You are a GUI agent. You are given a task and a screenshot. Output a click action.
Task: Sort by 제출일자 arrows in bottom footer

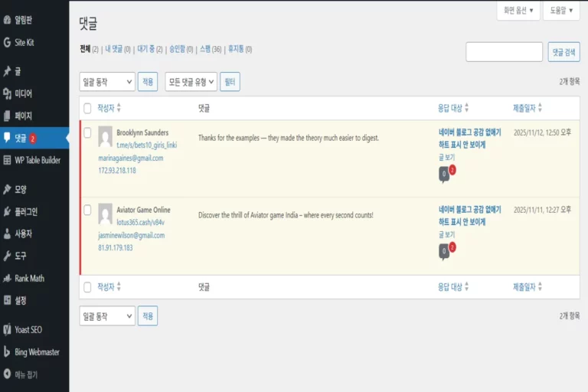[540, 287]
